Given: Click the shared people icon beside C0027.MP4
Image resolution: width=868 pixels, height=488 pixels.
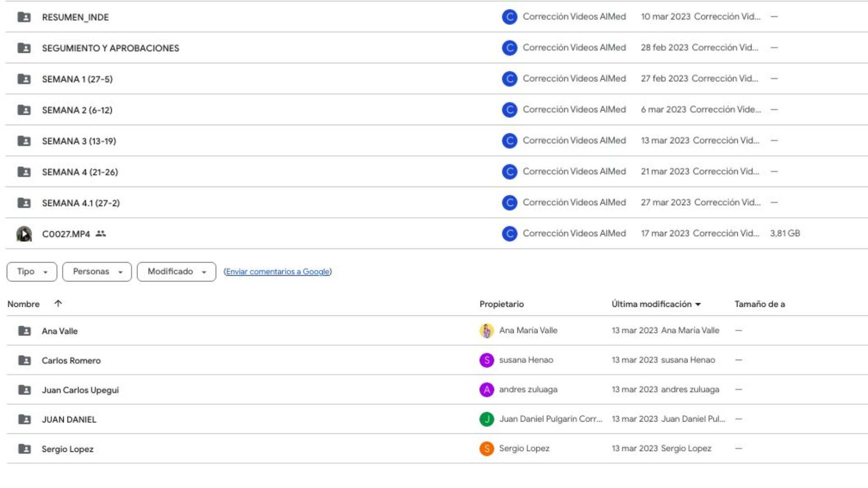Looking at the screenshot, I should (x=100, y=234).
